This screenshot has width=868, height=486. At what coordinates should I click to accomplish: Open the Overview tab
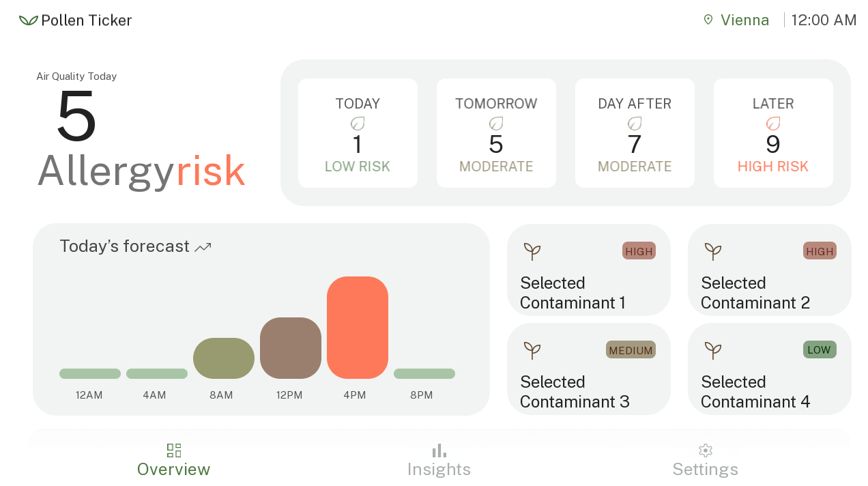coord(174,460)
